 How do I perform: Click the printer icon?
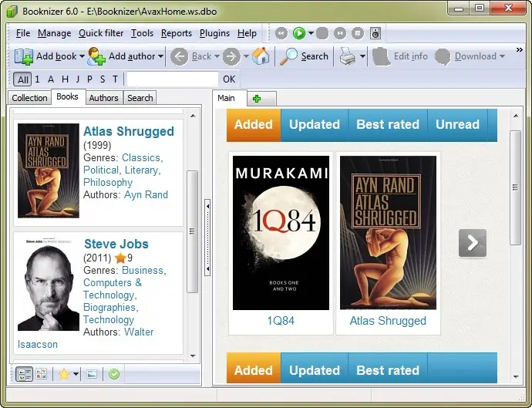coord(348,56)
